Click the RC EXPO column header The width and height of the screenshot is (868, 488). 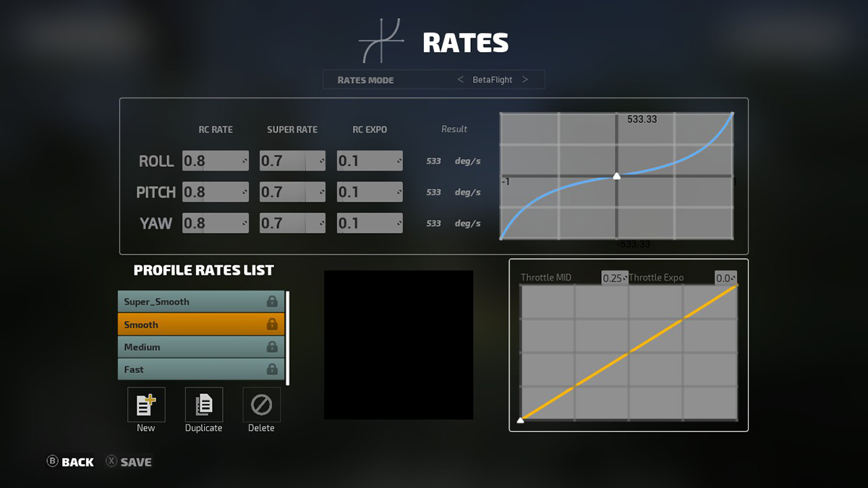pos(370,129)
